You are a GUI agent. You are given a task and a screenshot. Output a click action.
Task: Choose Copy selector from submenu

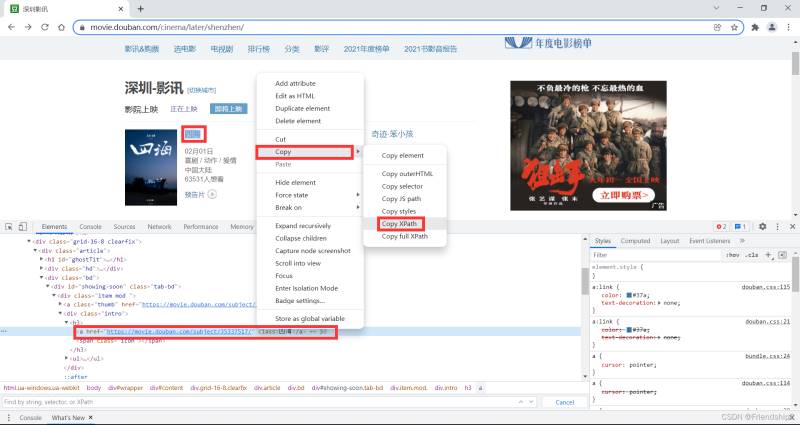[403, 186]
